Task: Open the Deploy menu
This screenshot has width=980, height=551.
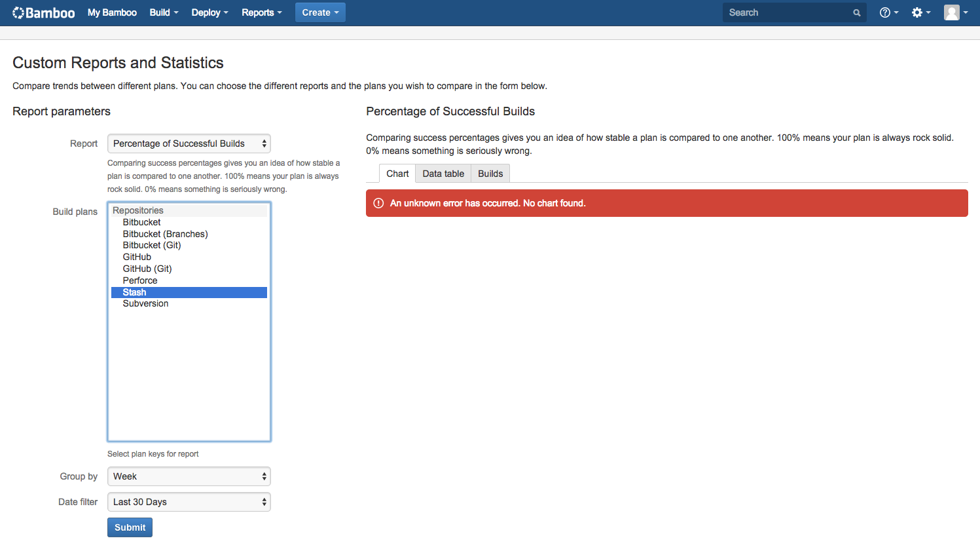Action: [209, 12]
